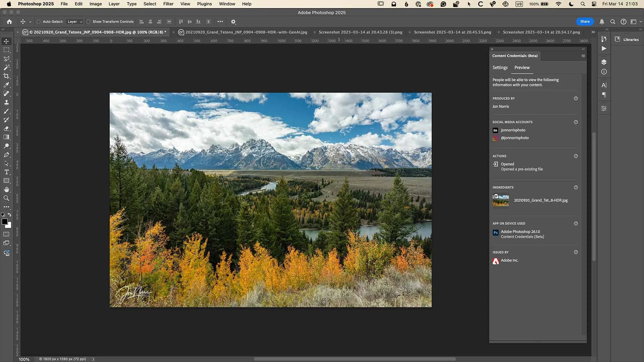Image resolution: width=644 pixels, height=362 pixels.
Task: Click the foreground color swatch
Action: click(x=5, y=222)
